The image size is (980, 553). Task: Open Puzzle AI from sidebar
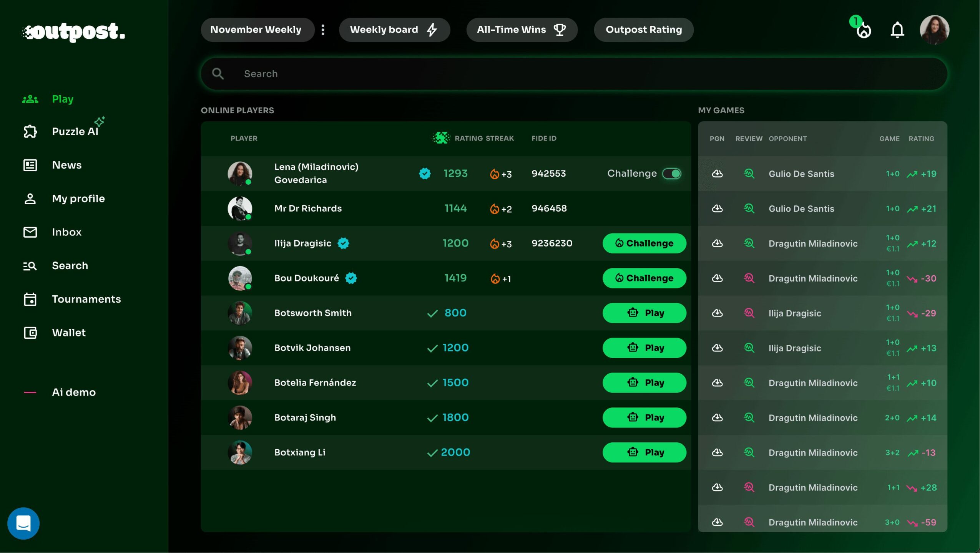coord(75,131)
